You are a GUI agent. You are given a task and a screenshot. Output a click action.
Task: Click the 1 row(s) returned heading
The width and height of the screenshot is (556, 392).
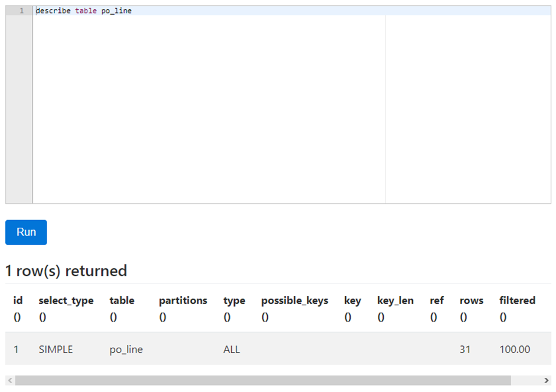66,270
